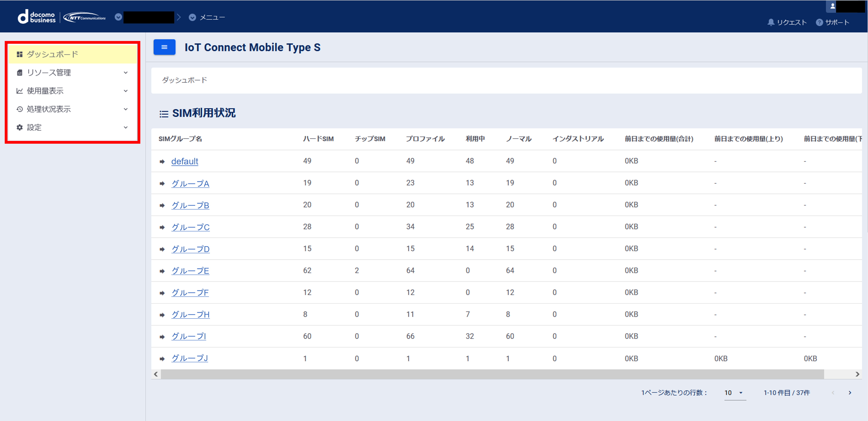Viewport: 868px width, 421px height.
Task: Click the ハードSIM column header
Action: 318,139
